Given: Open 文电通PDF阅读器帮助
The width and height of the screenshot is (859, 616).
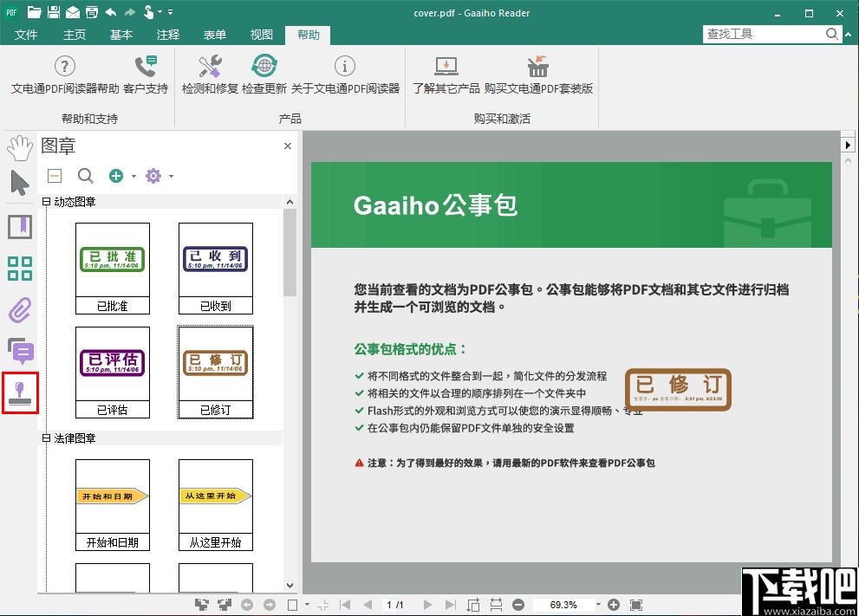Looking at the screenshot, I should [x=65, y=75].
